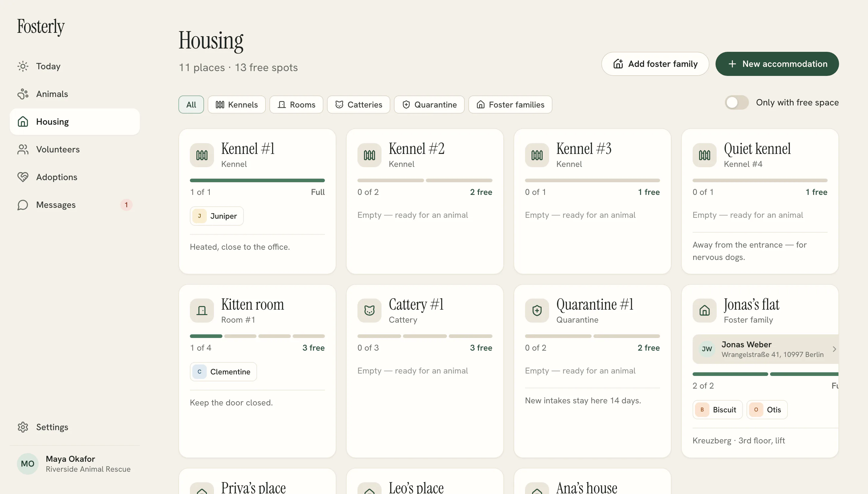Viewport: 868px width, 494px height.
Task: Filter by Kennels tab
Action: [x=237, y=105]
